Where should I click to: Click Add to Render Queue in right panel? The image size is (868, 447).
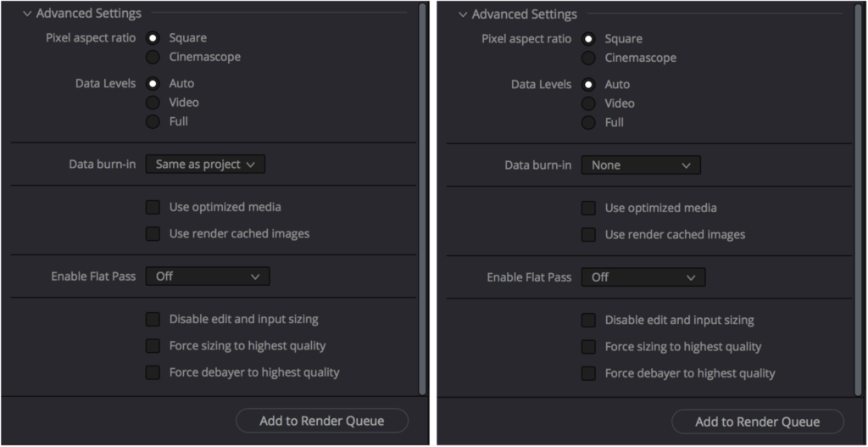tap(758, 422)
